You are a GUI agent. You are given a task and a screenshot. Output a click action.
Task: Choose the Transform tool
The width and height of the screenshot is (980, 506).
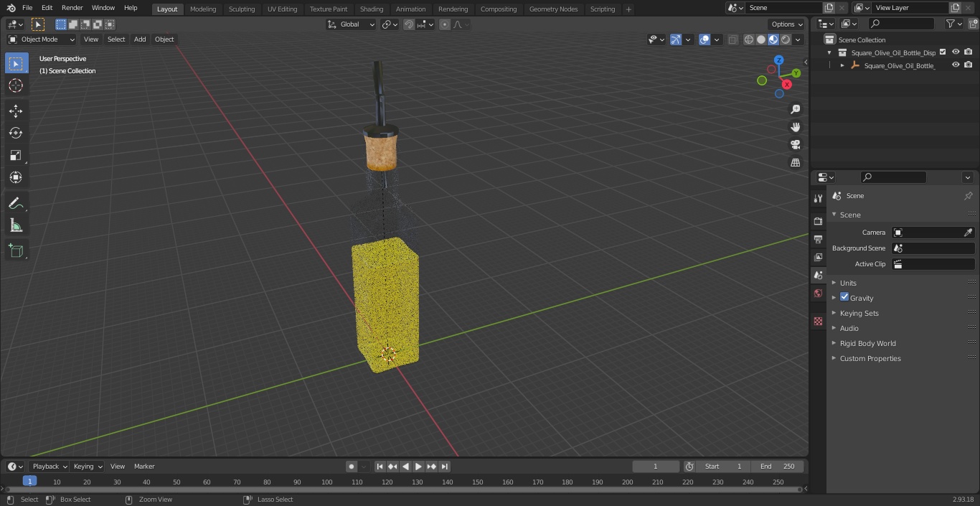pos(16,177)
